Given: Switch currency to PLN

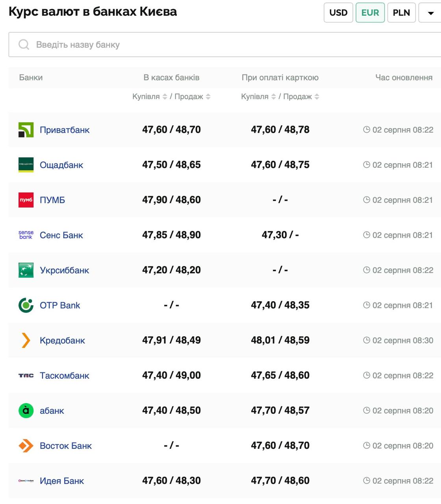Looking at the screenshot, I should click(401, 13).
